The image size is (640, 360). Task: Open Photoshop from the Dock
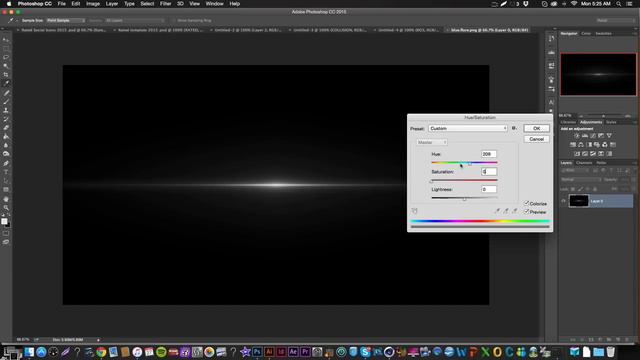tap(257, 352)
